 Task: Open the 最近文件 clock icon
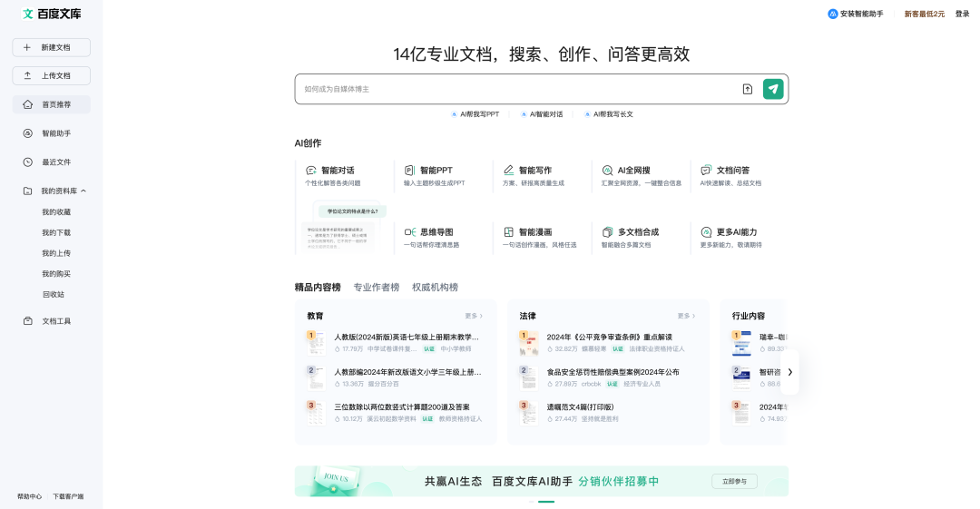pos(27,162)
